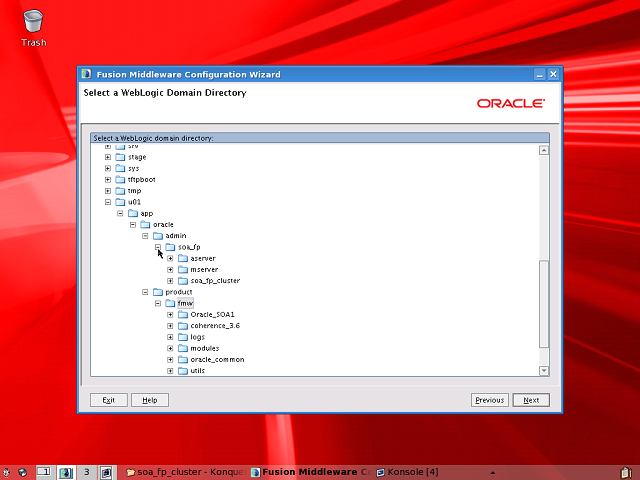Expand the utils folder node

[170, 371]
